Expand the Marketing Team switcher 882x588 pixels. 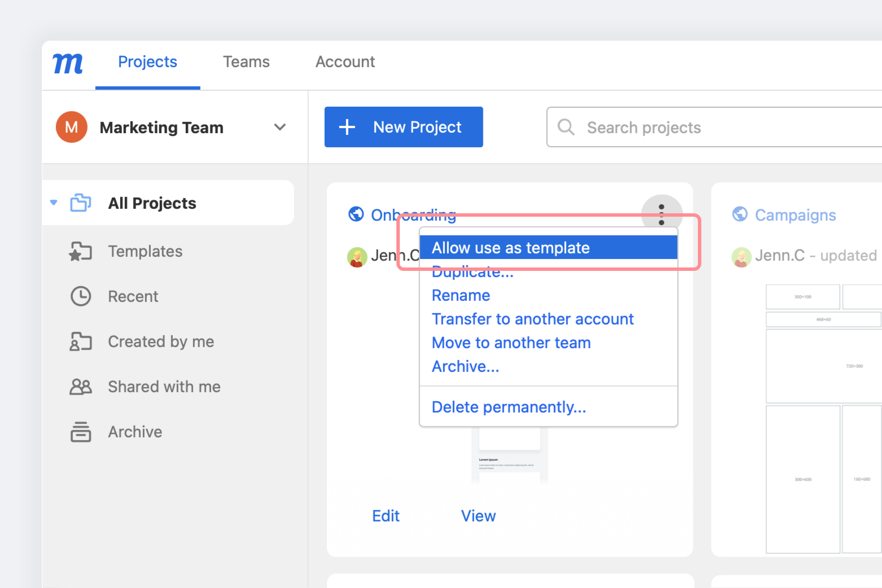click(280, 127)
